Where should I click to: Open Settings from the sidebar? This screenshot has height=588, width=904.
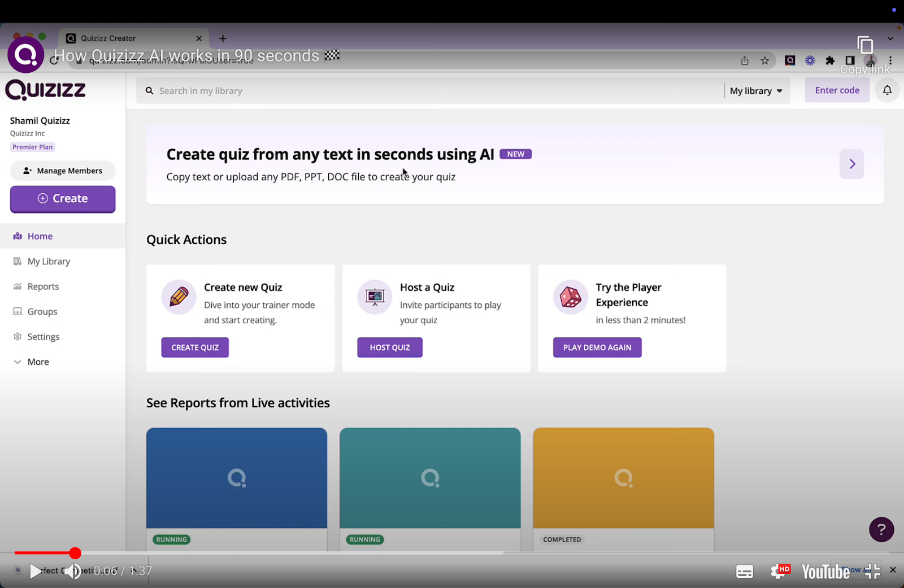pos(18,337)
